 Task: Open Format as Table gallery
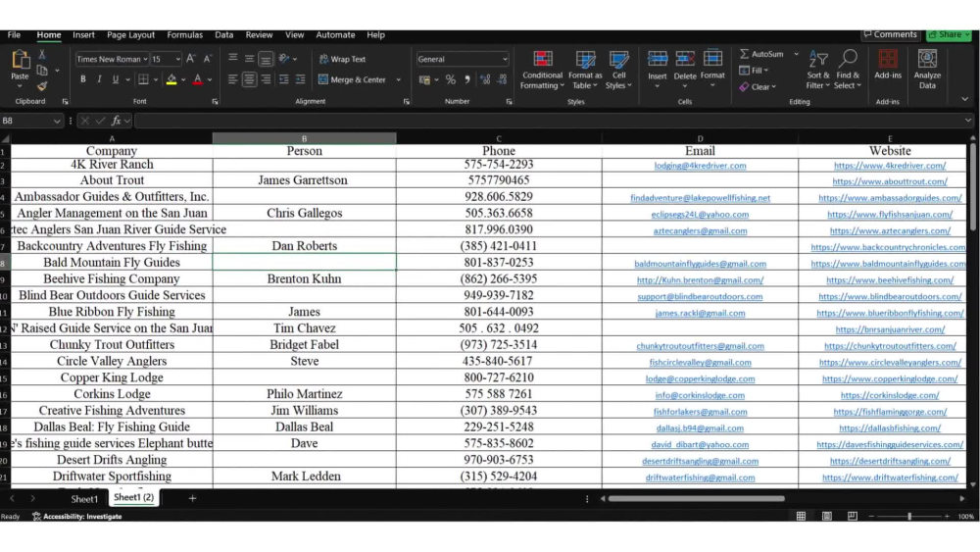pos(585,70)
